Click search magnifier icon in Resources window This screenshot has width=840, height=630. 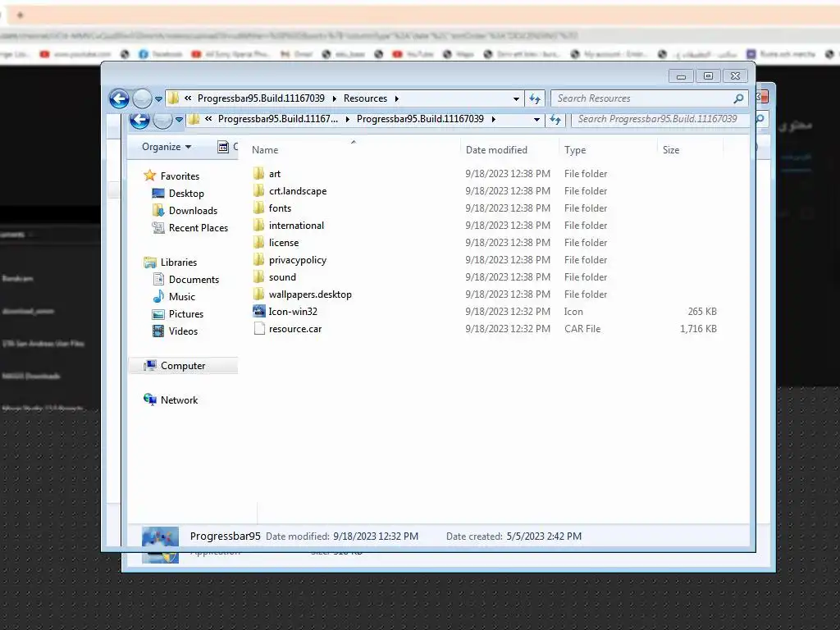click(x=738, y=98)
